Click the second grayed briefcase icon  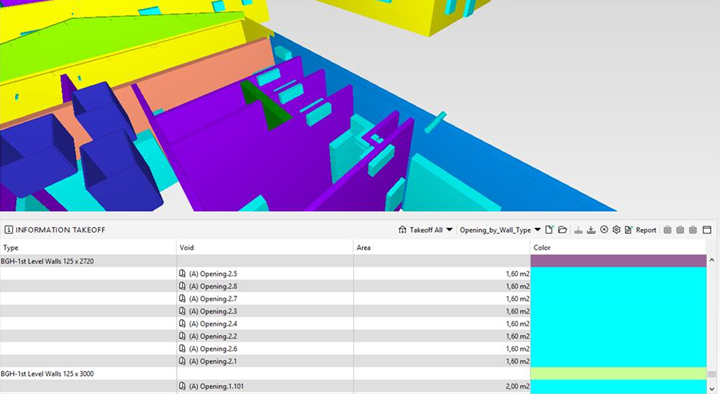point(681,230)
